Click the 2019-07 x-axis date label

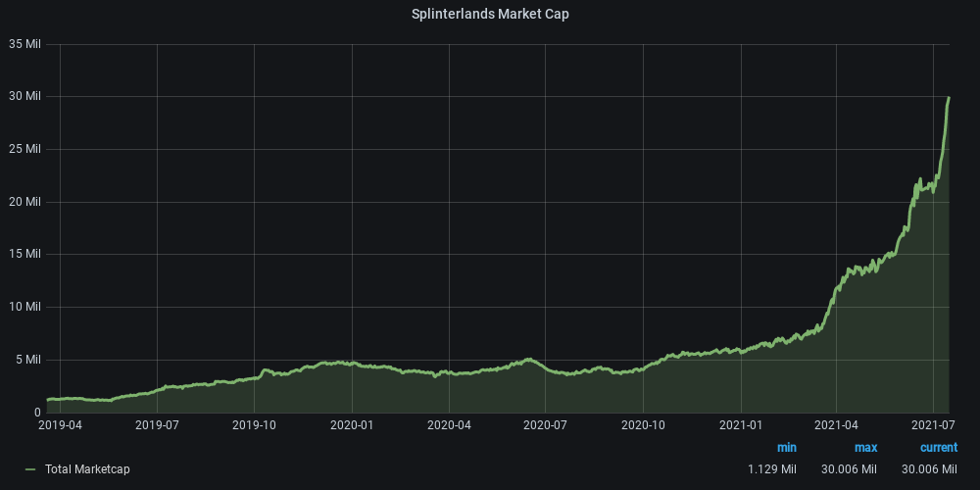(157, 425)
